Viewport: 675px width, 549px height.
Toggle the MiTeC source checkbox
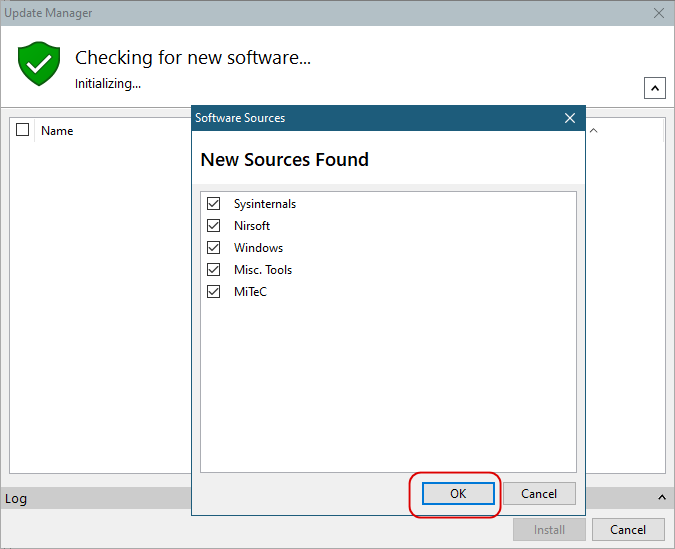[214, 292]
